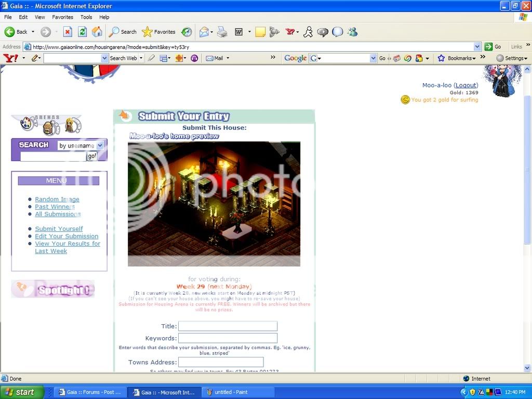
Task: Click the Home icon in the browser toolbar
Action: (x=96, y=32)
